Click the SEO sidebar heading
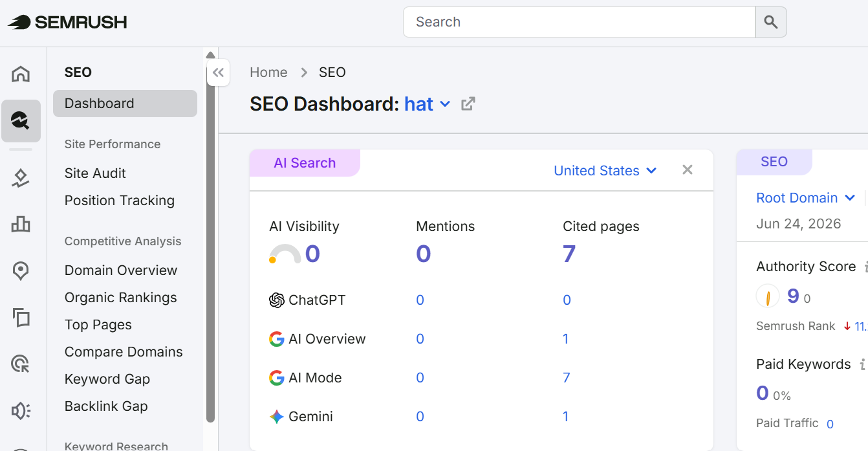Screen dimensions: 868x451 coord(78,72)
